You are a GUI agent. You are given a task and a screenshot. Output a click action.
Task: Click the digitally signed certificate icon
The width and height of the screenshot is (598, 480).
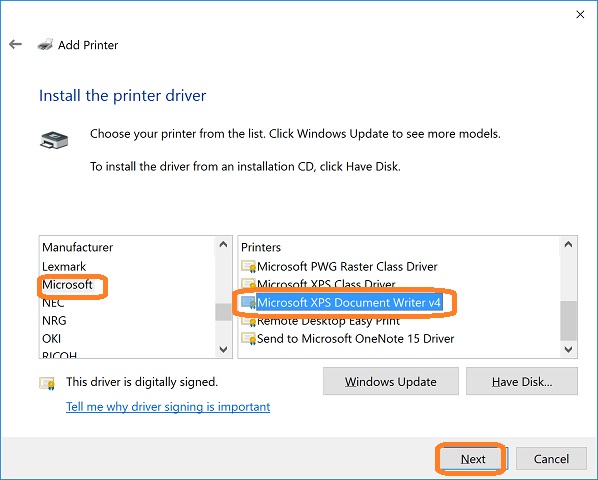(x=47, y=383)
